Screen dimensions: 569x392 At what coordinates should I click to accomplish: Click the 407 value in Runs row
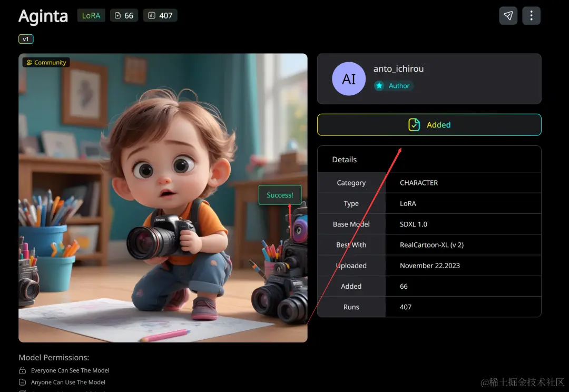(405, 307)
